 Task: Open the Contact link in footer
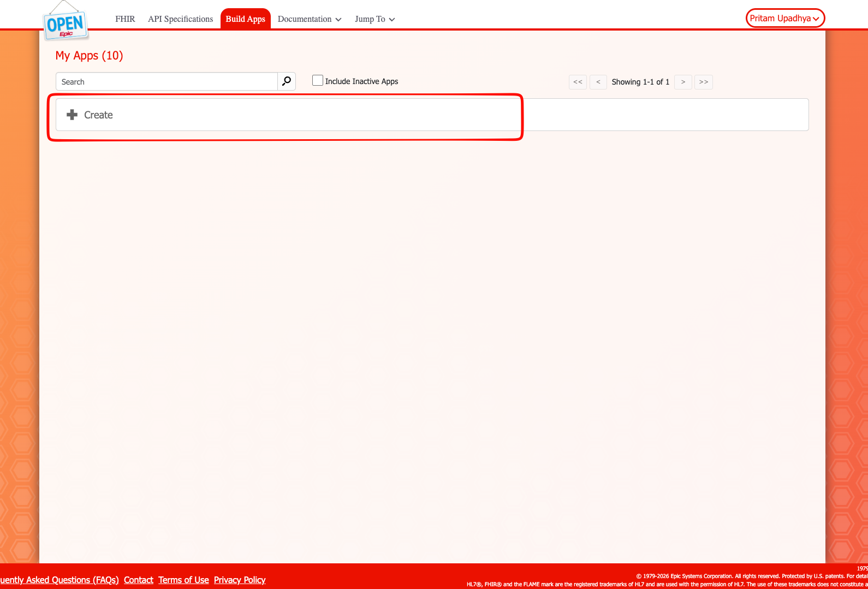pyautogui.click(x=139, y=580)
